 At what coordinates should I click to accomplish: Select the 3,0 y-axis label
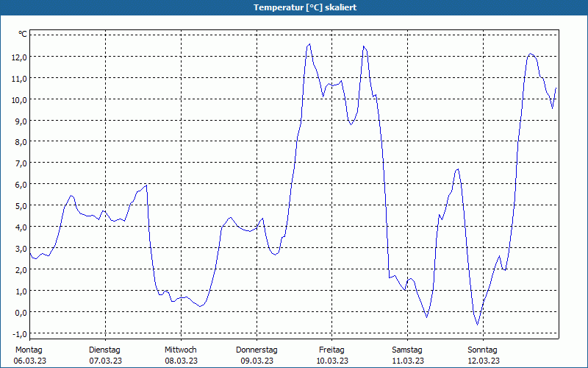tap(21, 248)
